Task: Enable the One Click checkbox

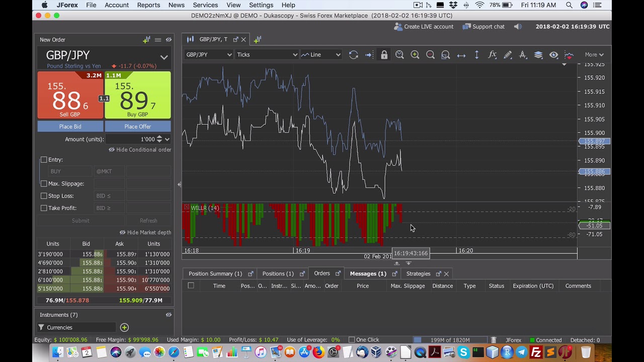Action: click(352, 340)
